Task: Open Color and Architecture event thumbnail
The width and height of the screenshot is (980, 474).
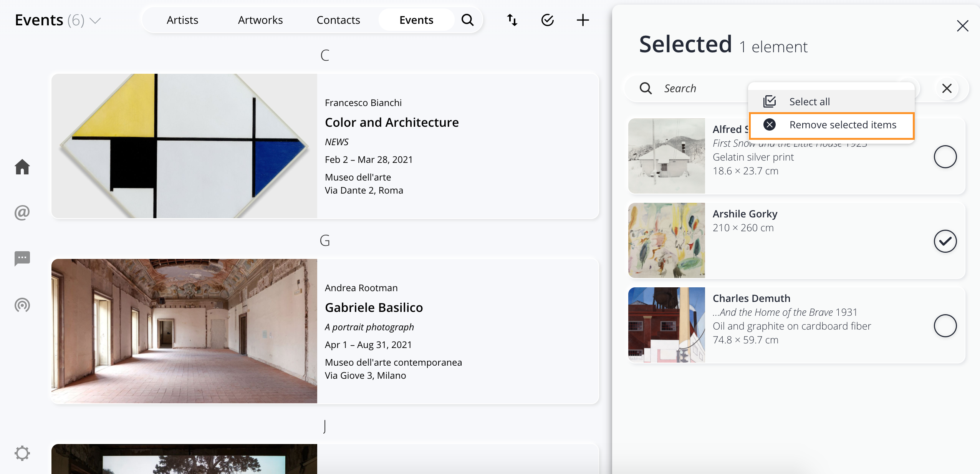Action: (184, 146)
